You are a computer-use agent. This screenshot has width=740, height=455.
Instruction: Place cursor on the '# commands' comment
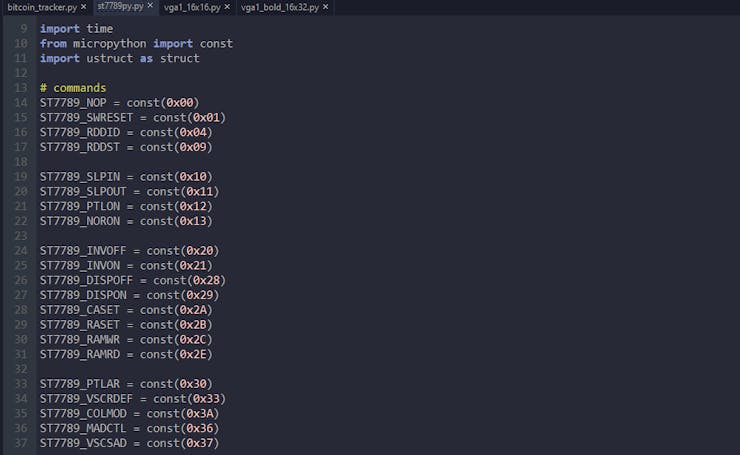coord(73,88)
